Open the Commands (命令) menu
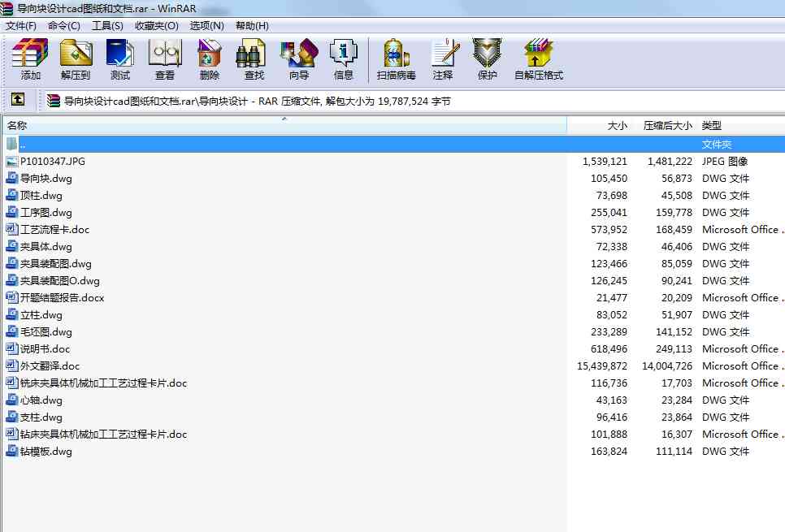This screenshot has width=785, height=532. coord(64,26)
